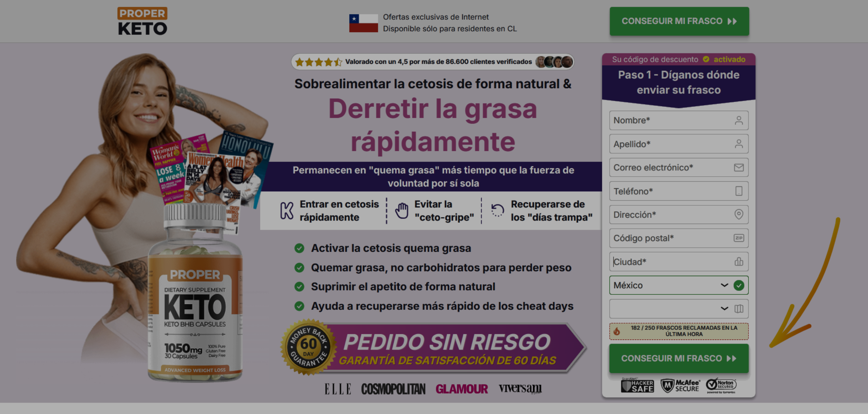This screenshot has width=868, height=414.
Task: Click the bottom Conseguir Mi Frasco button
Action: [x=679, y=358]
